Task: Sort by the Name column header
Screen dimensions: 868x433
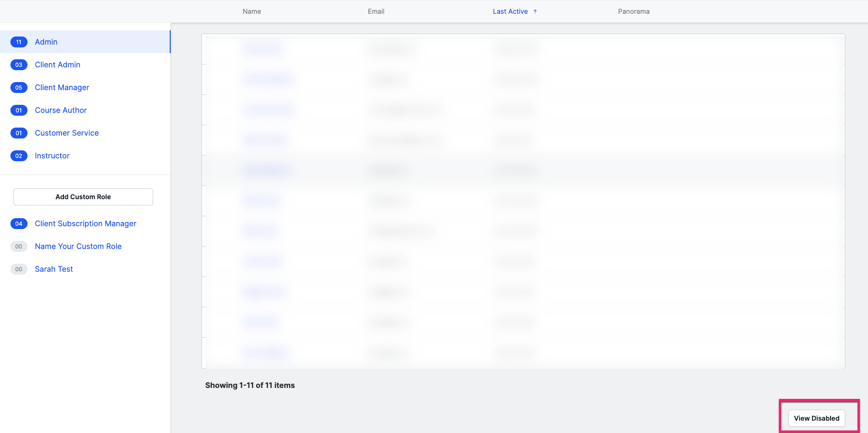Action: (x=252, y=11)
